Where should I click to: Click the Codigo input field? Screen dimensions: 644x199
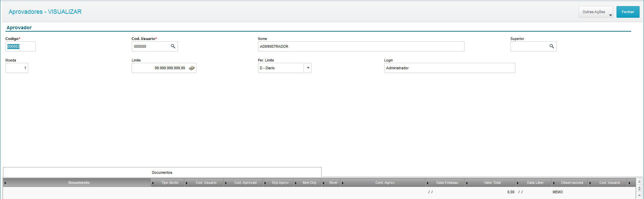click(20, 46)
